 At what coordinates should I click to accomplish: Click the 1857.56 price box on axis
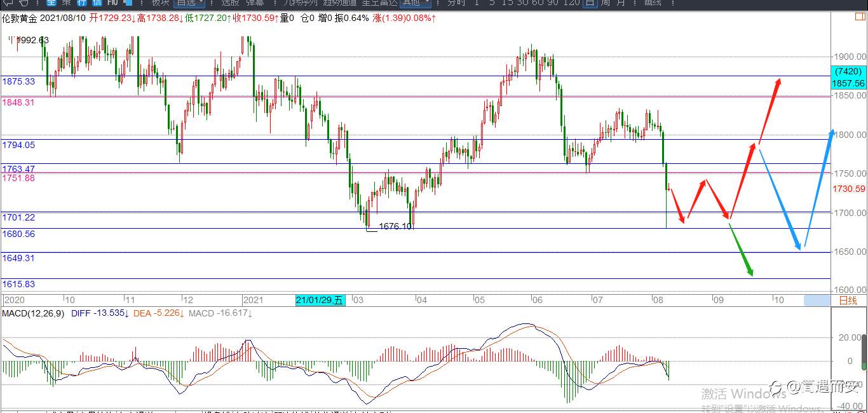click(x=848, y=83)
